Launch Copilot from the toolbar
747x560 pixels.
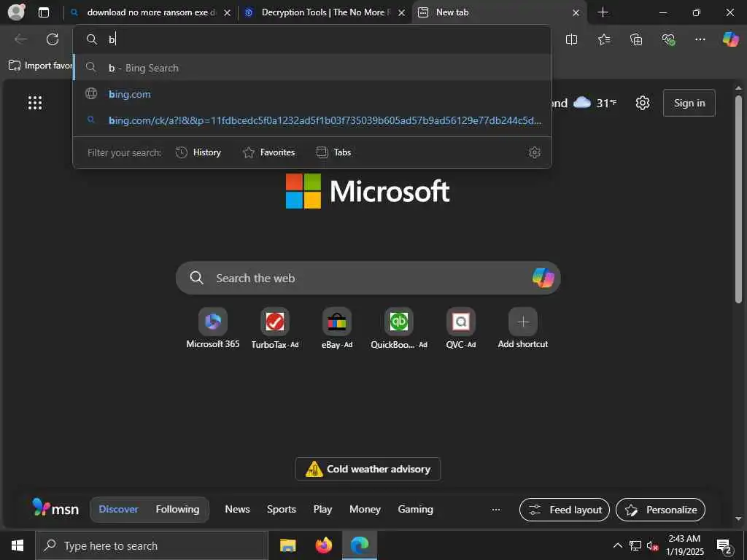click(x=730, y=39)
